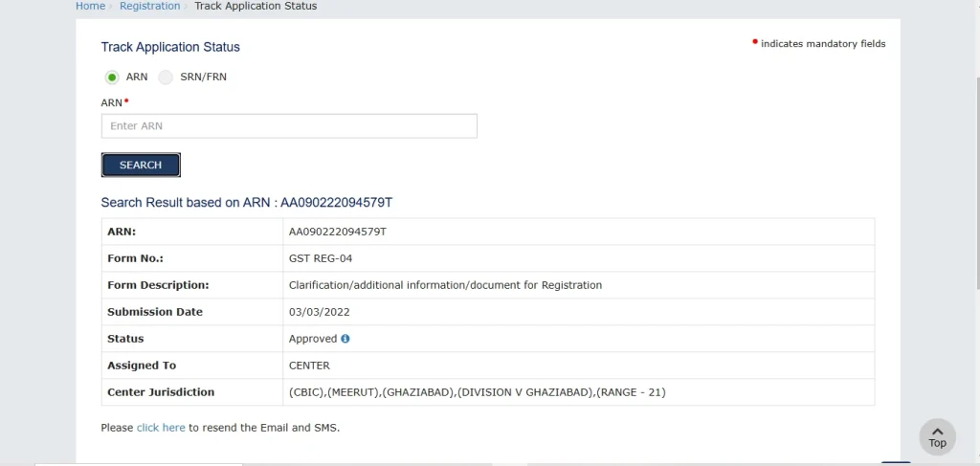Click the ARN value AA090222094579T in table
The height and width of the screenshot is (466, 980).
click(x=338, y=232)
